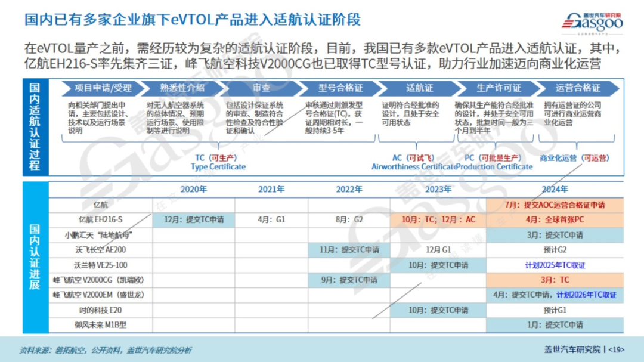Select the 运营合格证 process step arrow

pyautogui.click(x=578, y=88)
